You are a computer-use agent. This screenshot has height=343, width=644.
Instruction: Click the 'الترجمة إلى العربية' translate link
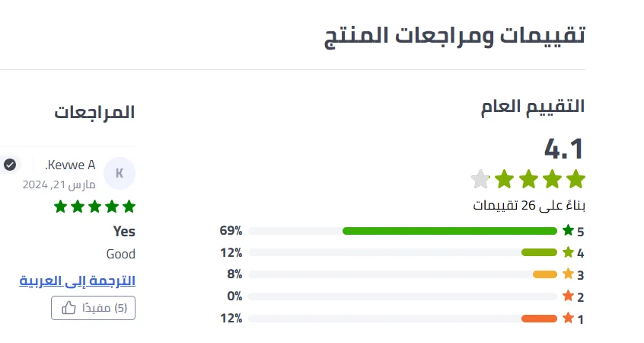click(x=77, y=280)
